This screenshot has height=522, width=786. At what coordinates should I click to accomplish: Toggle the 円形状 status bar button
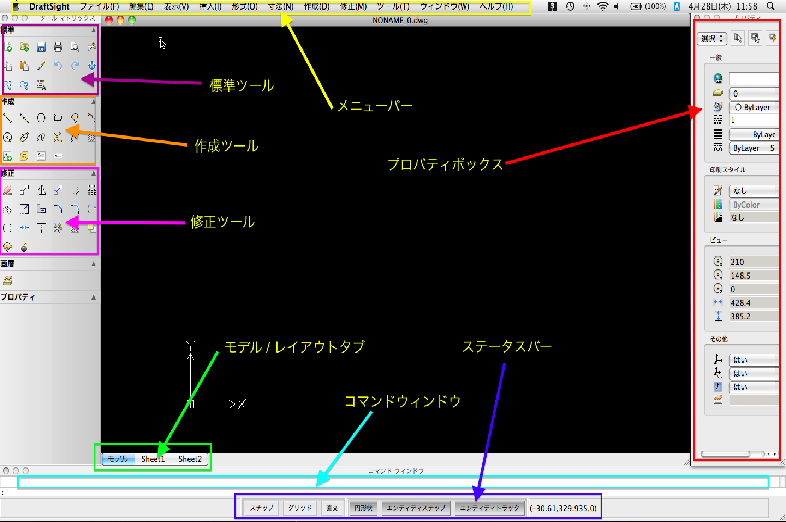363,508
